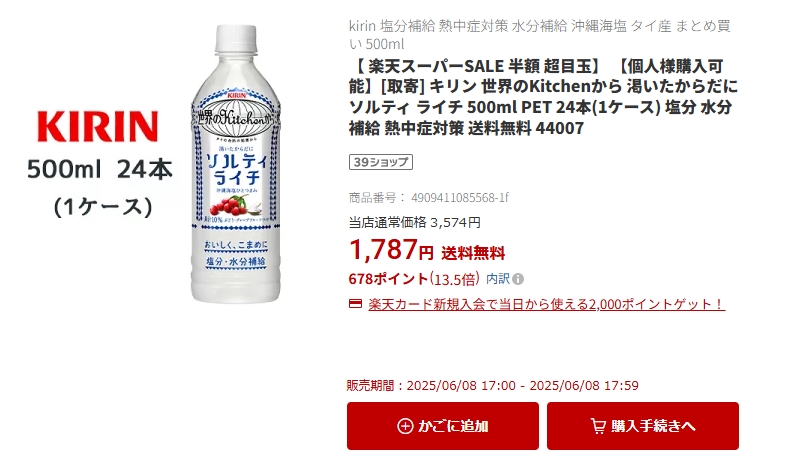811x465 pixels.
Task: Click the 1,787円 sale price
Action: (391, 249)
